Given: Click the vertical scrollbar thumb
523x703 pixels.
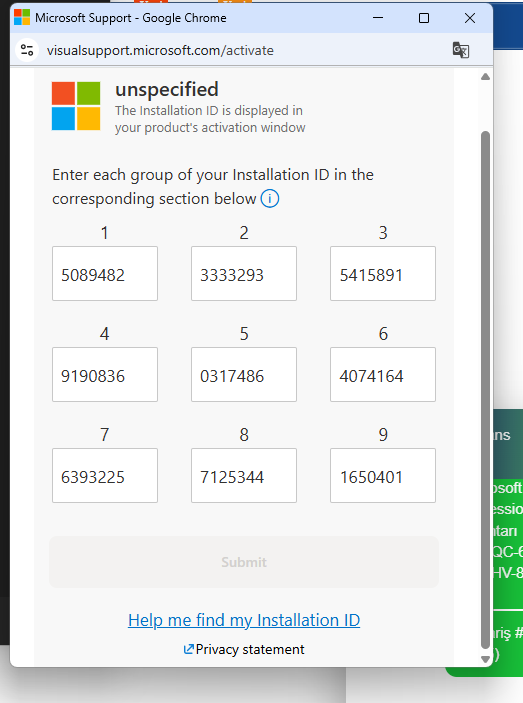Looking at the screenshot, I should (485, 390).
